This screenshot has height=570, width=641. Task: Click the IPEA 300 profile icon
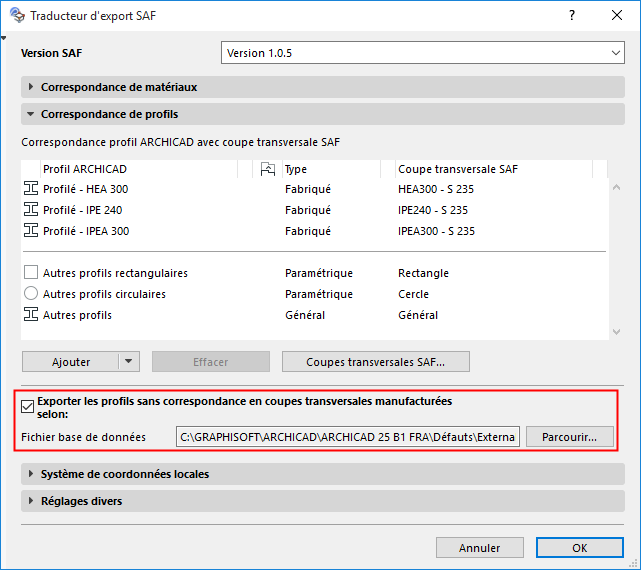tap(31, 231)
